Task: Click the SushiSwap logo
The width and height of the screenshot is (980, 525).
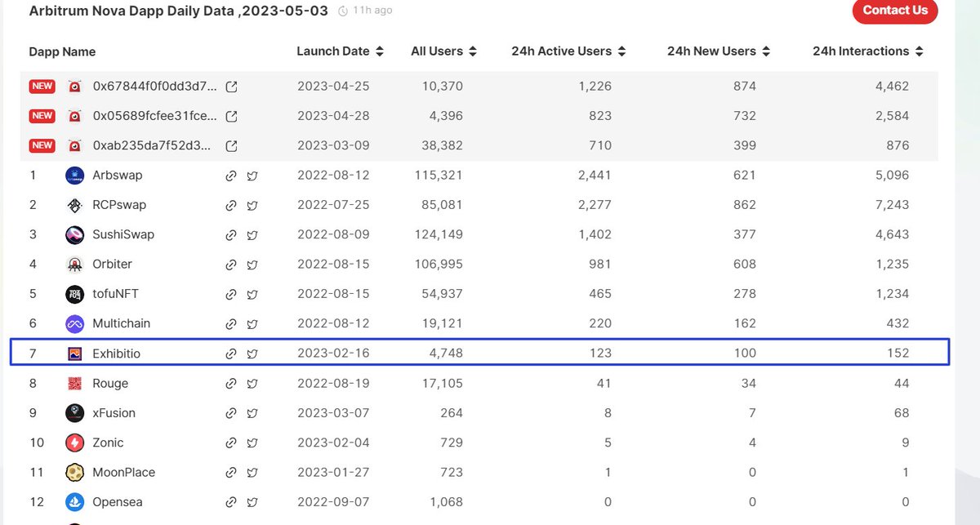Action: (74, 235)
